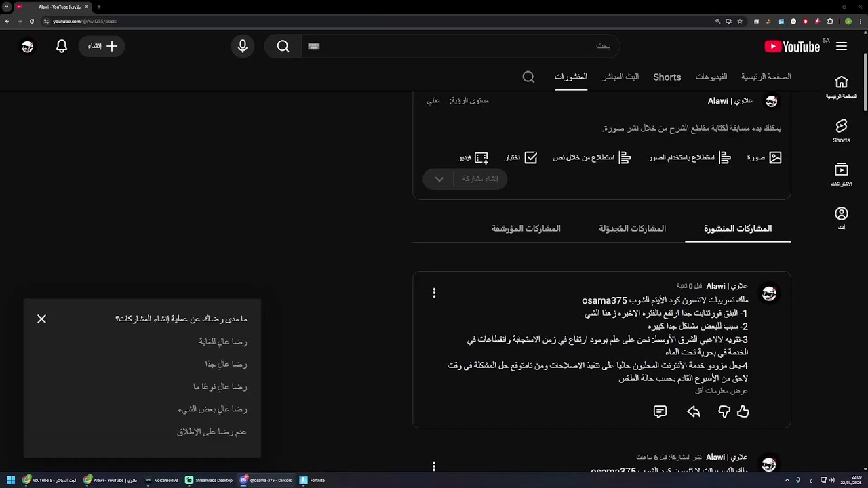Create an image poll (استطلاع باستخدام الصور)
The width and height of the screenshot is (868, 488).
point(690,157)
